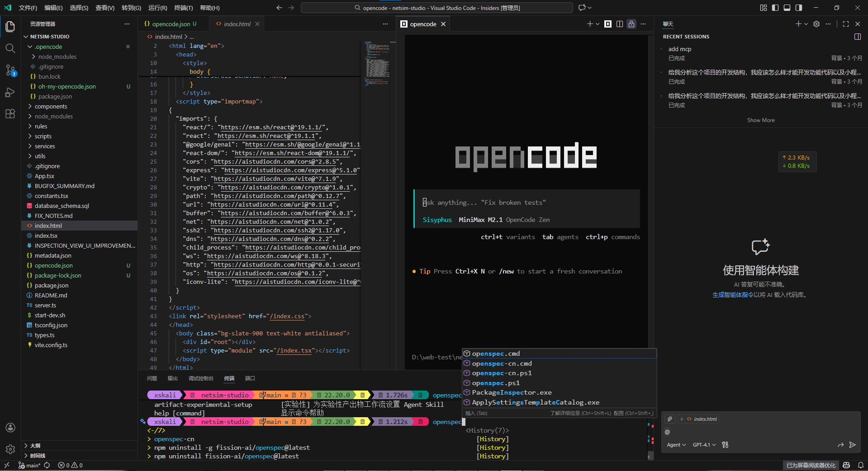The image size is (868, 471).
Task: Open the Explorer view in activity bar
Action: click(10, 27)
